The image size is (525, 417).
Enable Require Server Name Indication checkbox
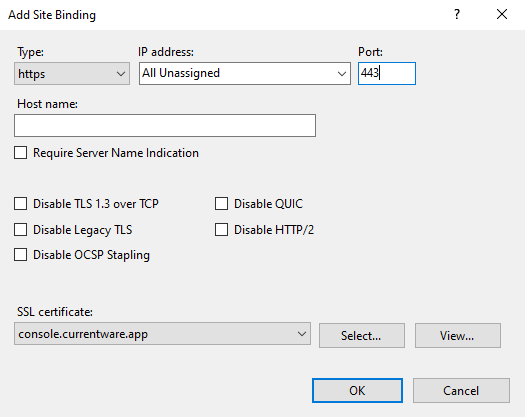(x=20, y=153)
